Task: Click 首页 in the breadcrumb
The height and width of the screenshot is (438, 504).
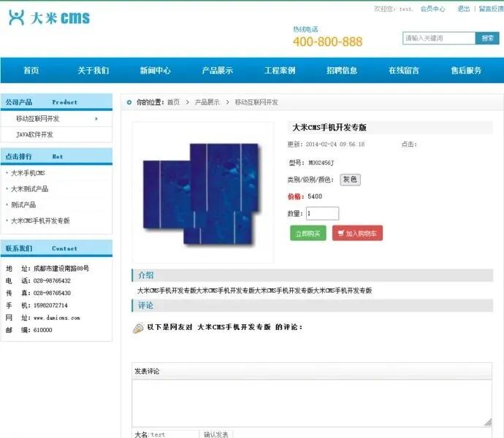Action: tap(173, 102)
